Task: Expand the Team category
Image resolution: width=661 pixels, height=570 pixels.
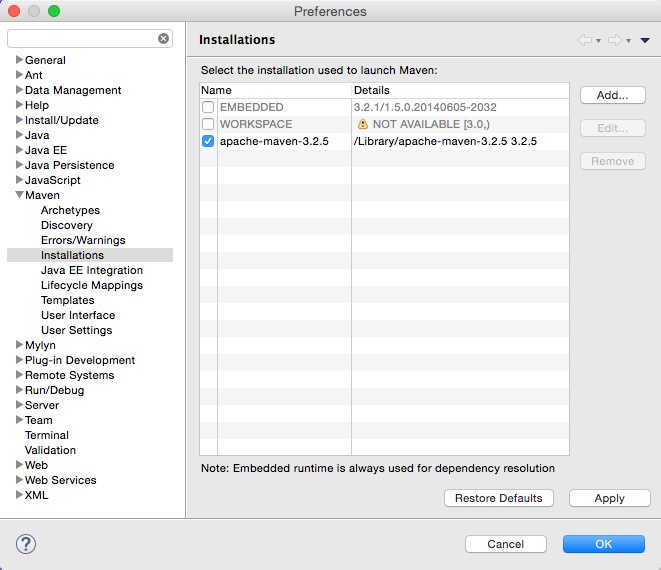Action: (x=19, y=419)
